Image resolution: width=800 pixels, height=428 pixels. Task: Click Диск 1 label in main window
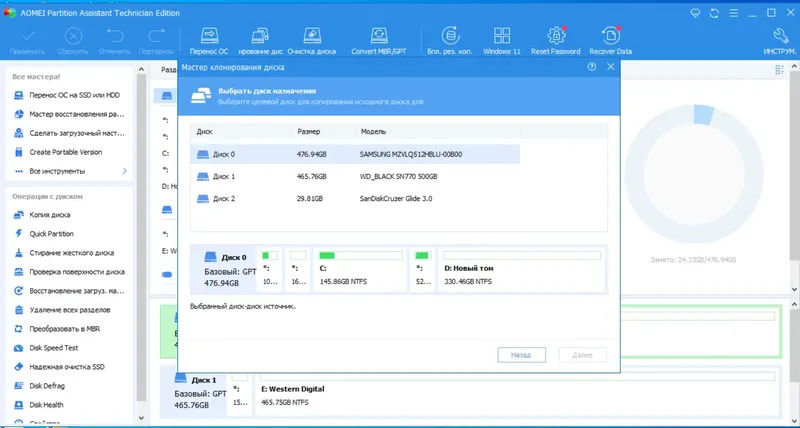pyautogui.click(x=204, y=381)
